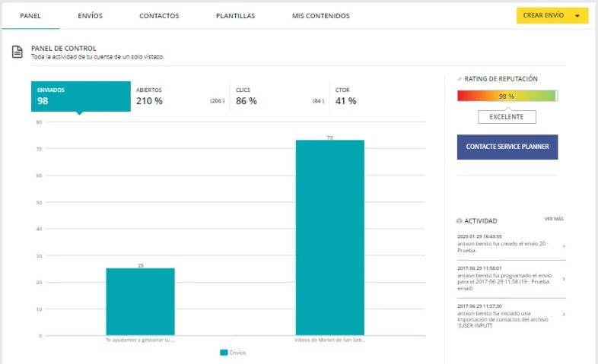This screenshot has width=598, height=364.
Task: Select the Enviados 98 stat tile
Action: pyautogui.click(x=81, y=97)
